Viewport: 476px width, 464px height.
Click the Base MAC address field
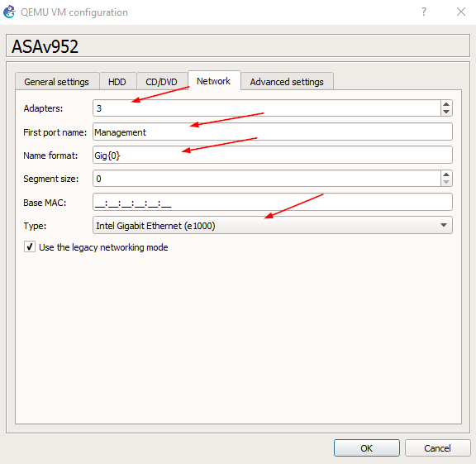(x=273, y=202)
